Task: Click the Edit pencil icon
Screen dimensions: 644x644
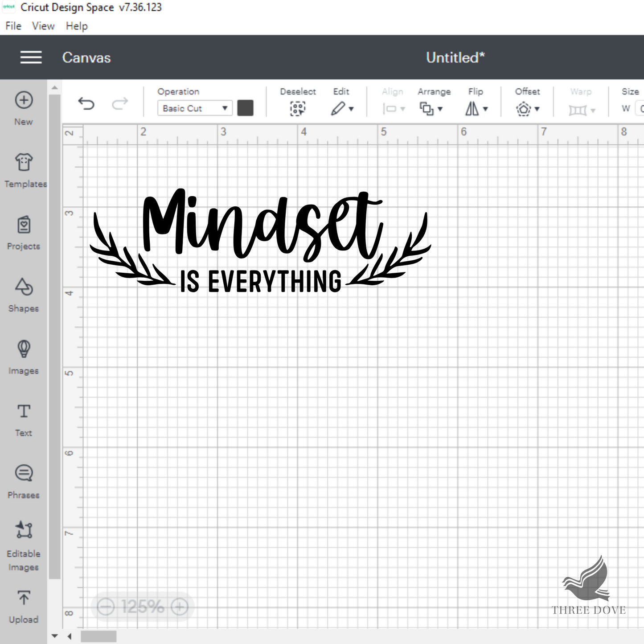Action: point(338,108)
